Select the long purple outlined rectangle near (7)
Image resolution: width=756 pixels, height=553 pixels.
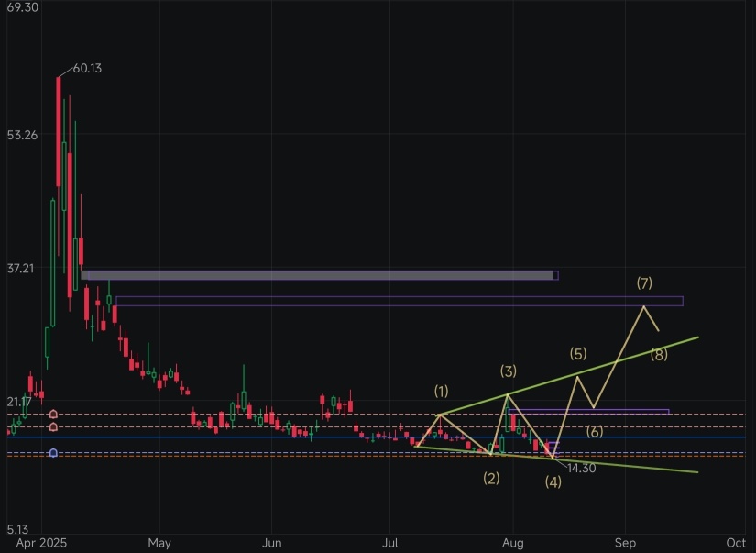point(400,301)
